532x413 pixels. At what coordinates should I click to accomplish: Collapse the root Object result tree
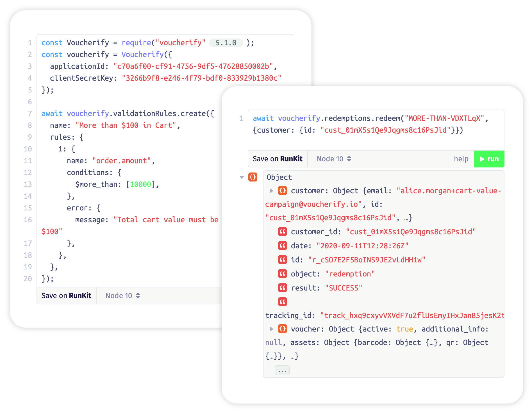[x=242, y=177]
